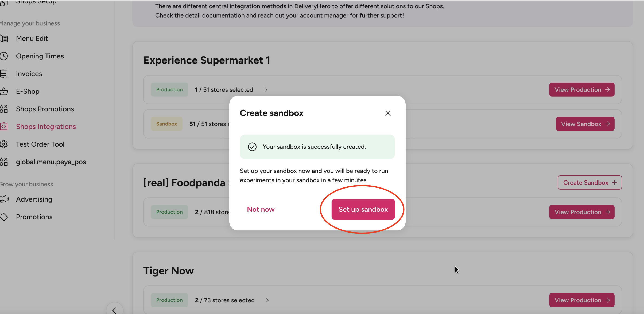This screenshot has height=314, width=644.
Task: Choose Not now in the dialog
Action: tap(261, 209)
